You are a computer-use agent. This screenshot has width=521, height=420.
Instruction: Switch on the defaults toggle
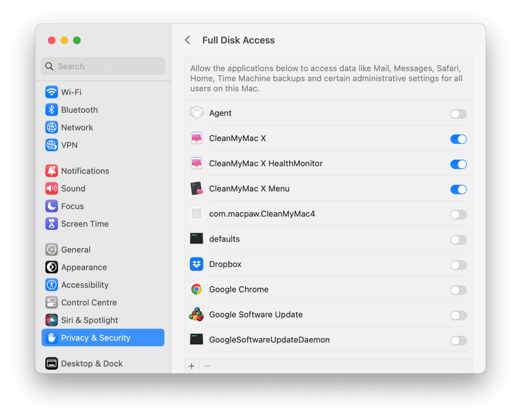coord(458,240)
